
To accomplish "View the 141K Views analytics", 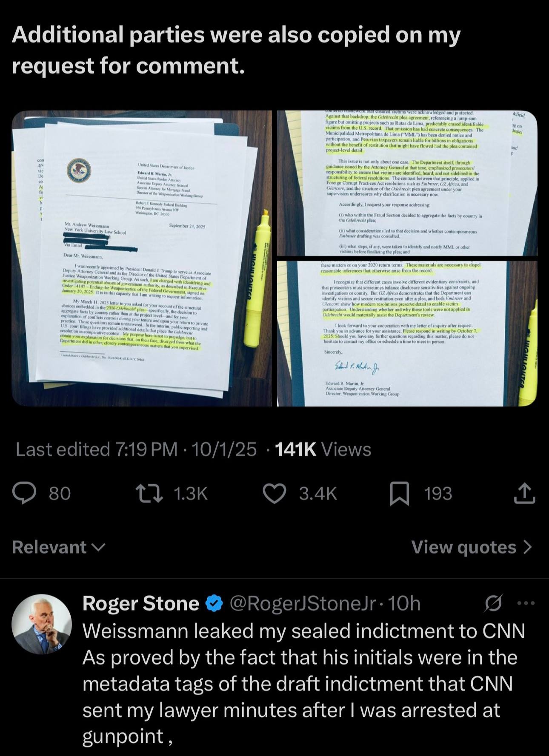I will 323,449.
